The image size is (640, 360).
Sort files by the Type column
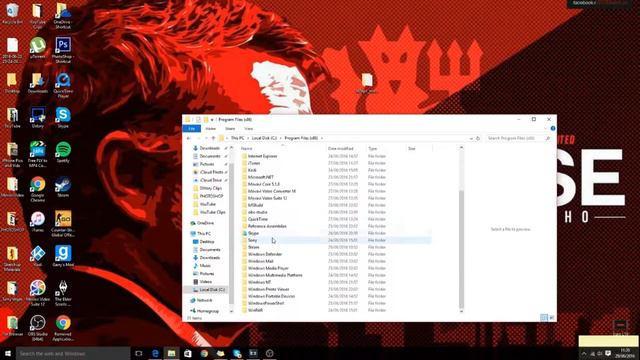coord(373,149)
